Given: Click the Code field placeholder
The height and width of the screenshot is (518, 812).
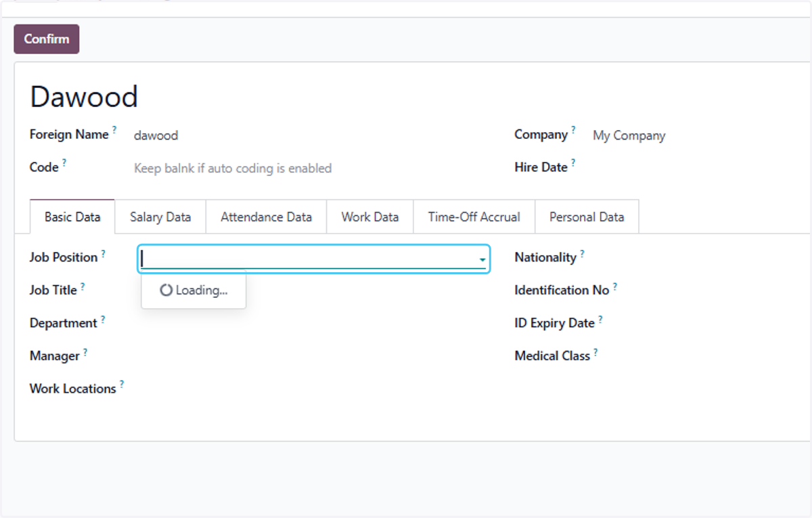Looking at the screenshot, I should point(233,169).
